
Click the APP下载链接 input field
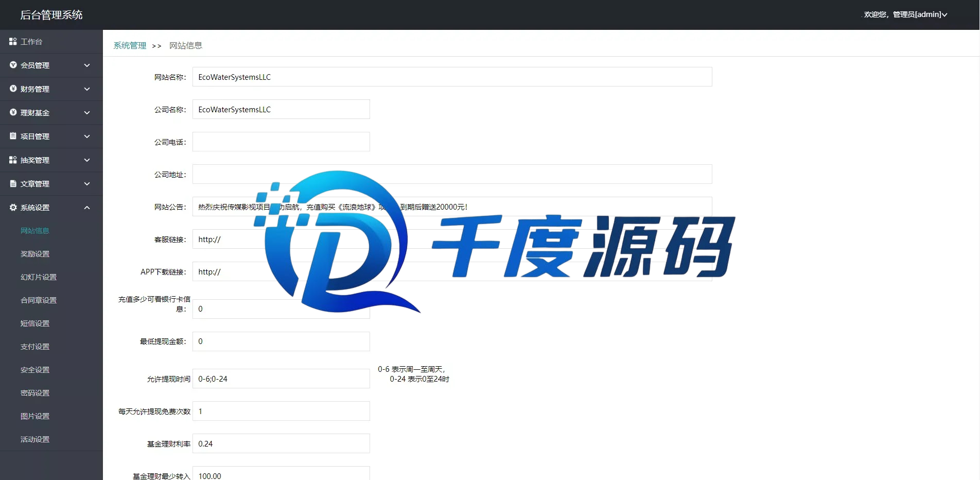click(x=452, y=271)
